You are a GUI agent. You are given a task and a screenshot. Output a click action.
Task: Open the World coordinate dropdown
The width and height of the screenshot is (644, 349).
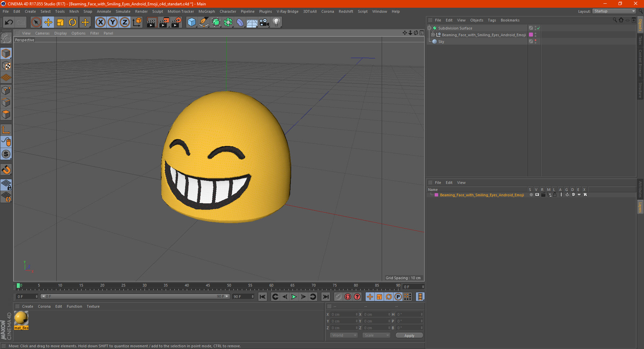point(344,335)
